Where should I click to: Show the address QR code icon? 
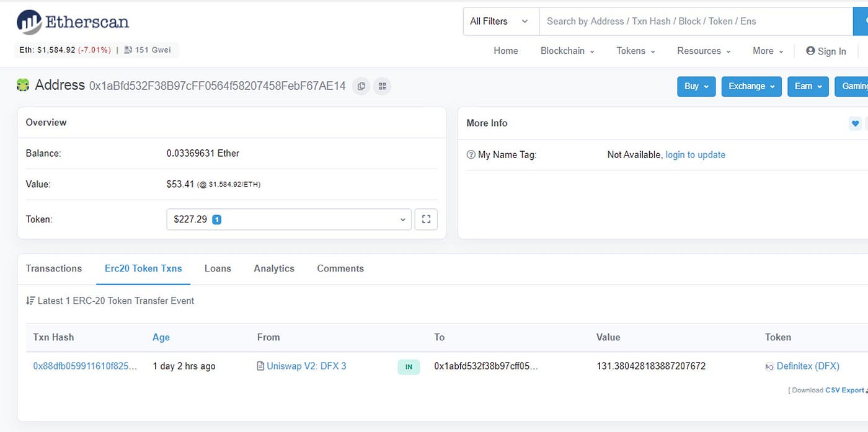pyautogui.click(x=383, y=86)
